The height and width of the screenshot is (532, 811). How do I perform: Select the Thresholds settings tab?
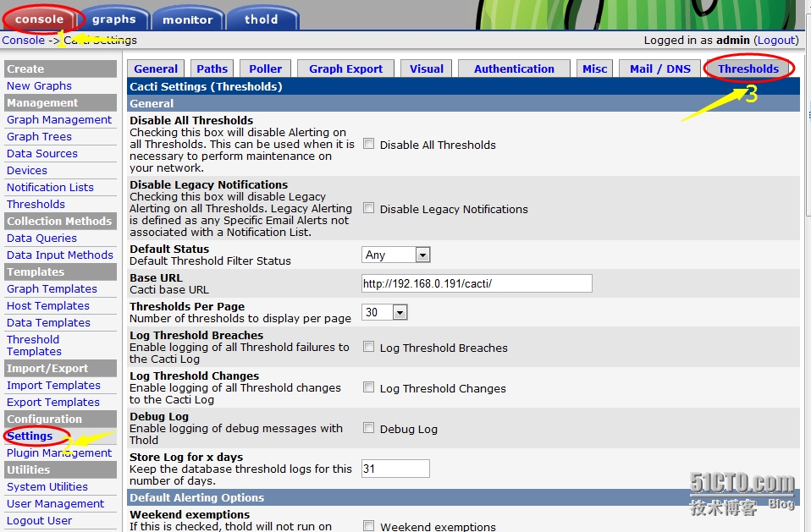(748, 69)
